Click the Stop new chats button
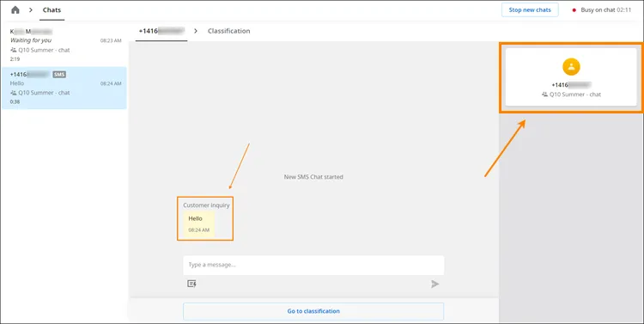 coord(530,9)
